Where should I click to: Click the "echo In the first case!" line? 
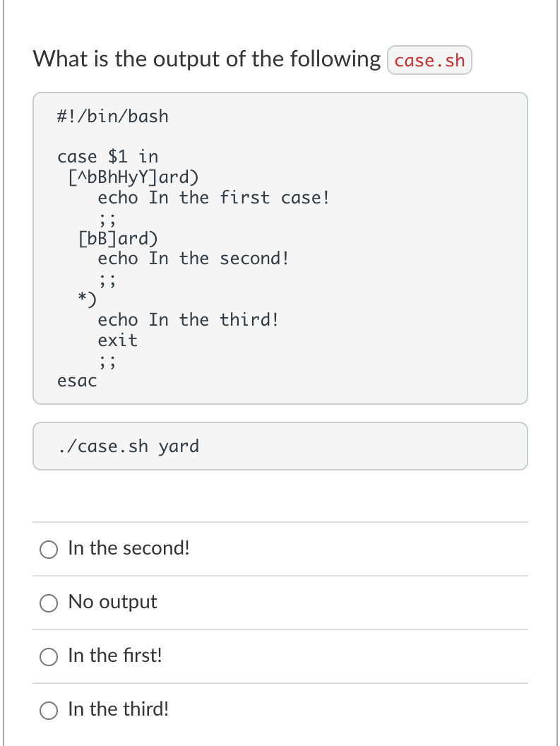click(213, 197)
